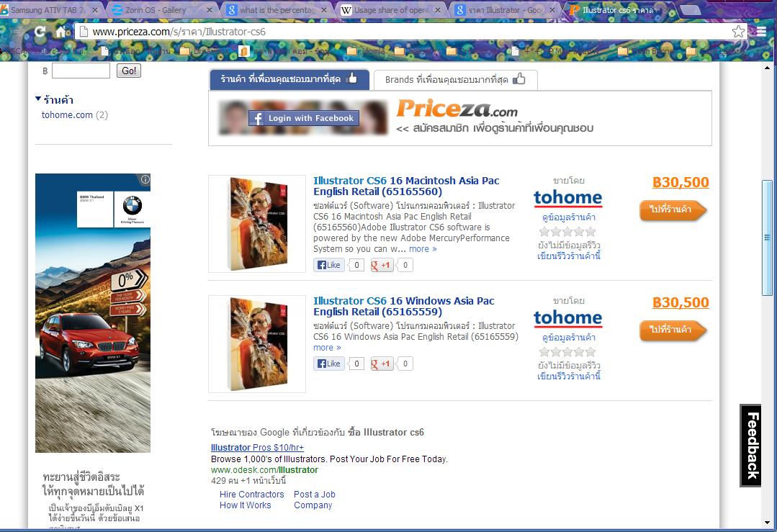Switch to Zorin OS - Gallery tab
The image size is (777, 532).
[x=156, y=10]
